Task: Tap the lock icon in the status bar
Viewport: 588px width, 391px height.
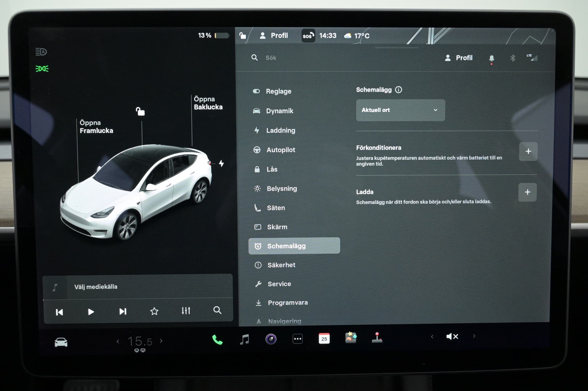Action: click(242, 36)
